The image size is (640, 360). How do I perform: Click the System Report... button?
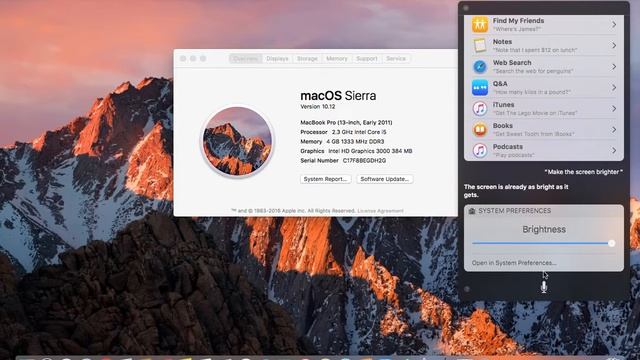pyautogui.click(x=325, y=179)
